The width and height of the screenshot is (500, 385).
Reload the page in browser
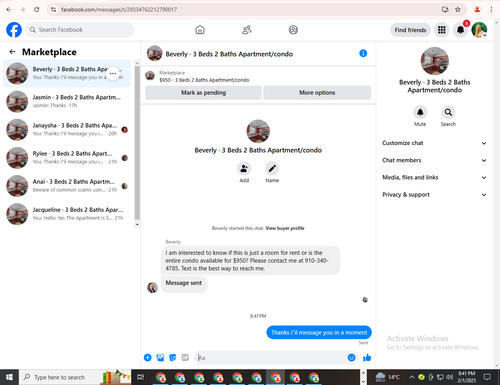(37, 10)
